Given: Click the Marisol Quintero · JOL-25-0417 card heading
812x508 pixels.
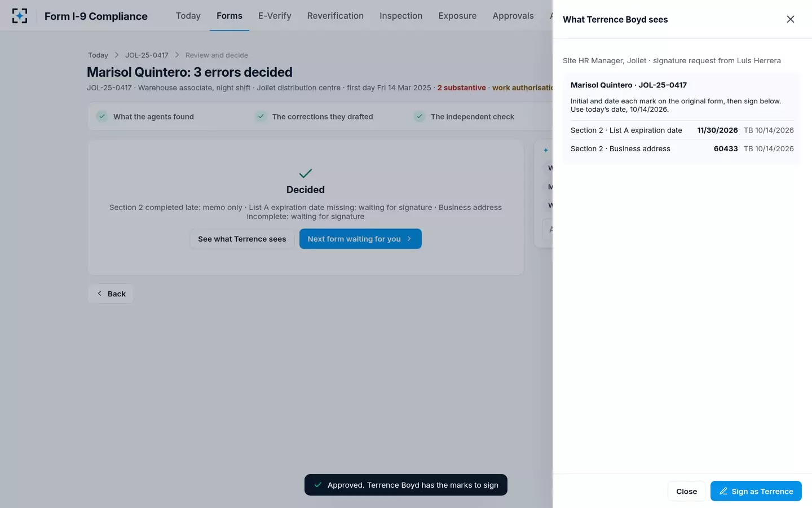Looking at the screenshot, I should tap(629, 85).
